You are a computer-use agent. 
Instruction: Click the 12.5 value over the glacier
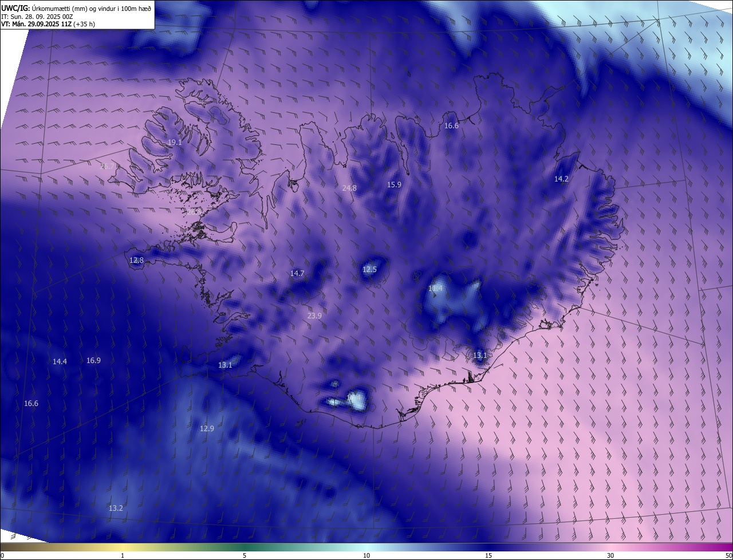(x=370, y=269)
